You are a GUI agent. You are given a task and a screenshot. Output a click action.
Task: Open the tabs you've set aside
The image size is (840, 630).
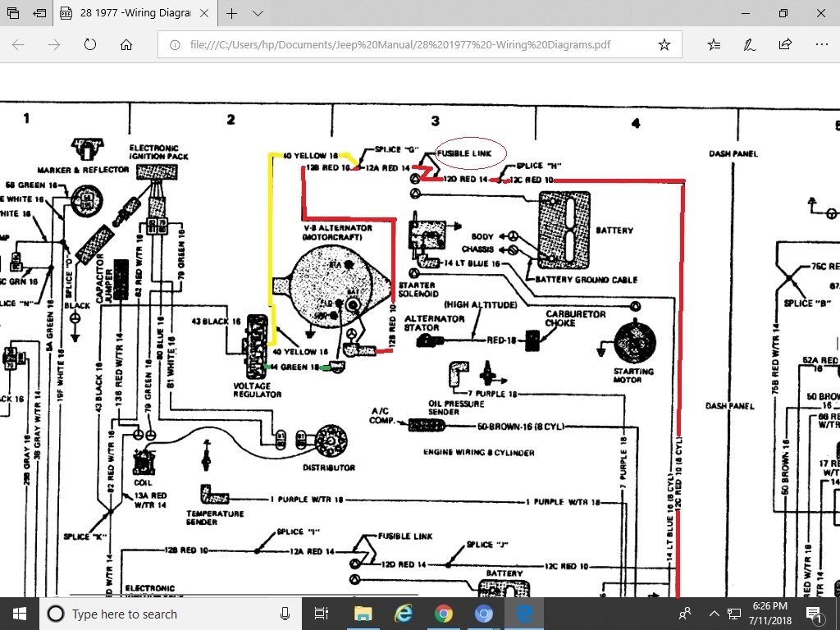[13, 14]
